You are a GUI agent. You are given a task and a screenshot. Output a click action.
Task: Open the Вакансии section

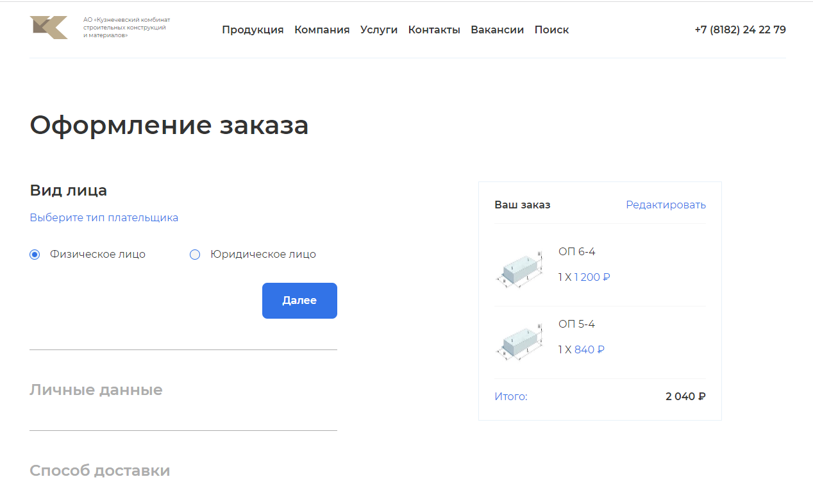[497, 29]
